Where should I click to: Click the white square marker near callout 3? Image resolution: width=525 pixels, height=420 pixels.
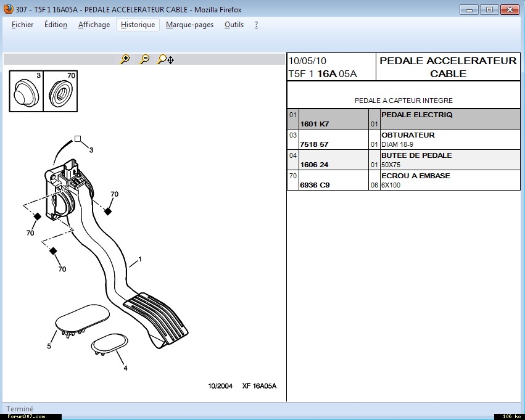[78, 139]
